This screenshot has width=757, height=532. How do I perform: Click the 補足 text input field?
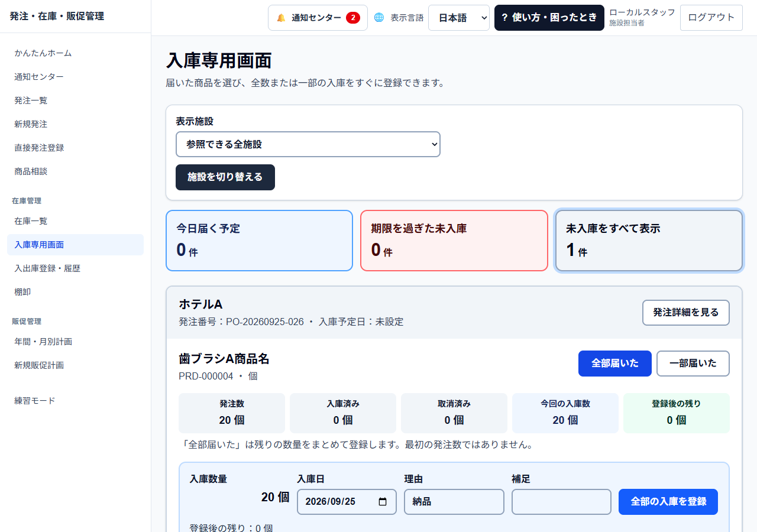pos(561,502)
